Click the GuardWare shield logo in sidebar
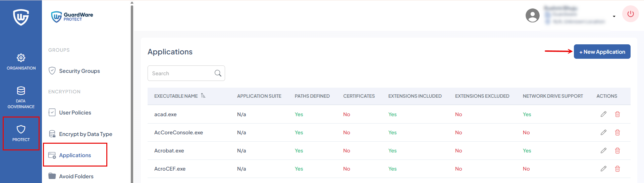644x183 pixels. pyautogui.click(x=21, y=17)
